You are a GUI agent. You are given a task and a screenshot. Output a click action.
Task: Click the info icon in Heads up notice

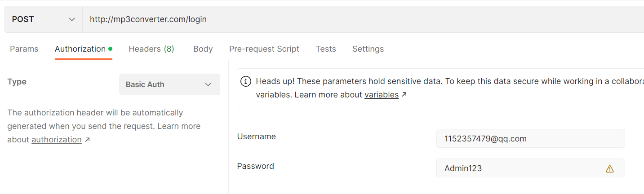246,81
